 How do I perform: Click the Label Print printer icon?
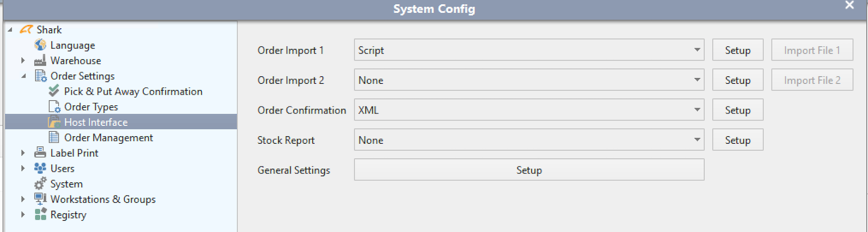coord(40,153)
